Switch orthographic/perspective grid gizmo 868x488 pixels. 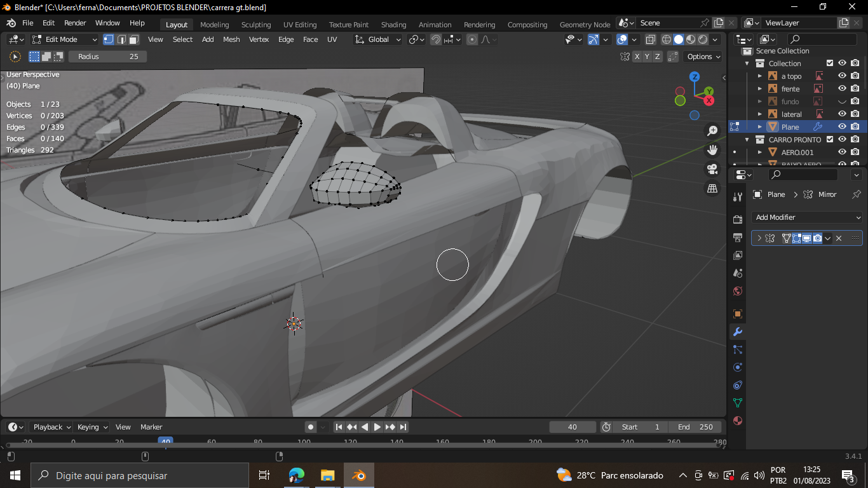(x=712, y=188)
